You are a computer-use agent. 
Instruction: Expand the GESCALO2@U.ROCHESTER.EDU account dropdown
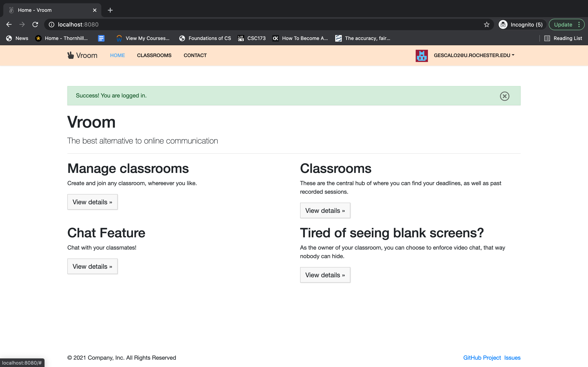click(x=474, y=55)
